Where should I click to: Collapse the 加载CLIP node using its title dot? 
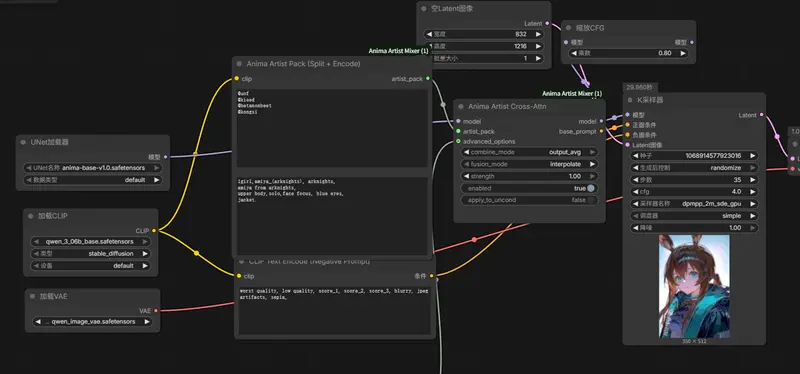coord(31,216)
